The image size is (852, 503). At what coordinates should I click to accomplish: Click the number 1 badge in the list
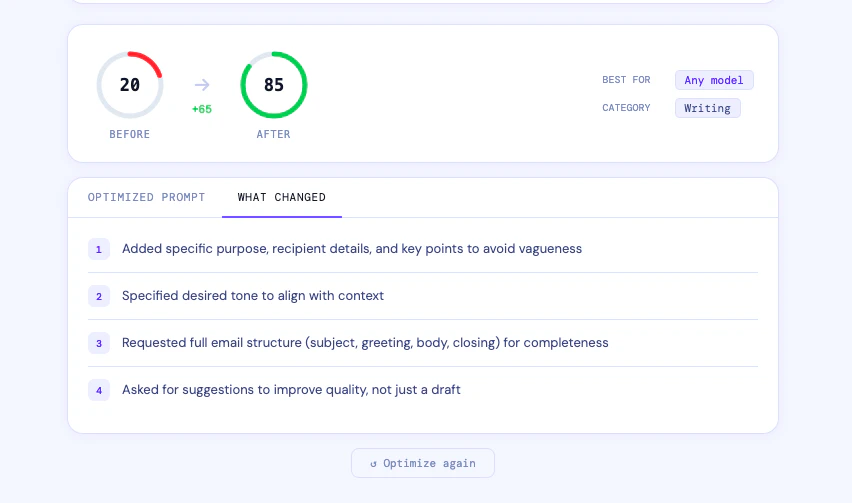tap(99, 249)
